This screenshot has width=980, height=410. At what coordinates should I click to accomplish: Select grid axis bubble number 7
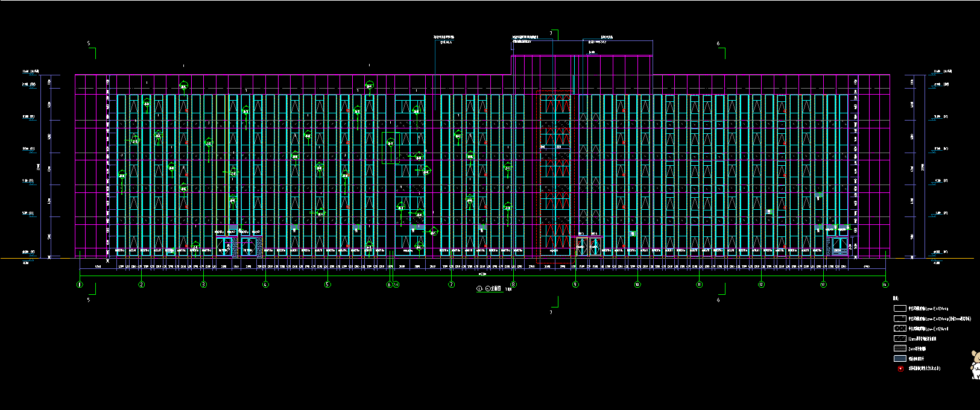[451, 285]
